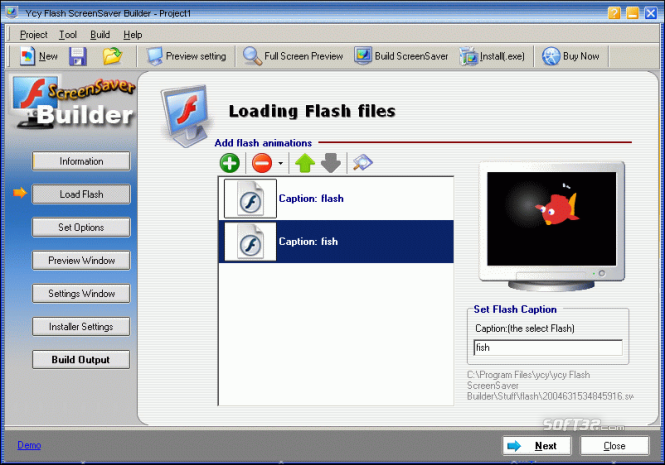The width and height of the screenshot is (665, 465).
Task: Click the flash file path text
Action: tap(550, 385)
